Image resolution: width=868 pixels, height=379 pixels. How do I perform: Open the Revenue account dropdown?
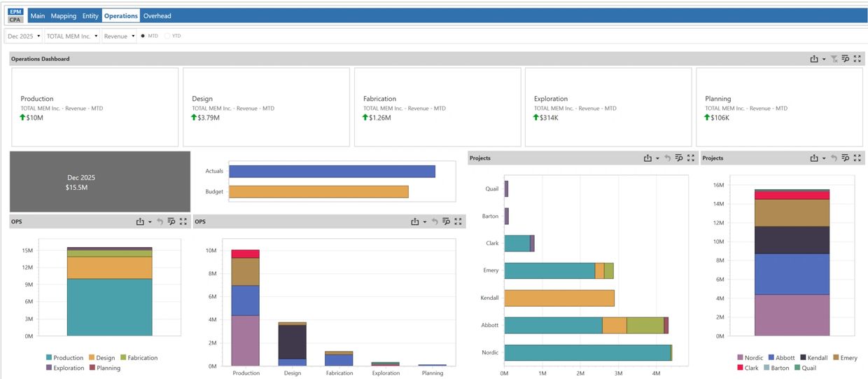point(119,36)
